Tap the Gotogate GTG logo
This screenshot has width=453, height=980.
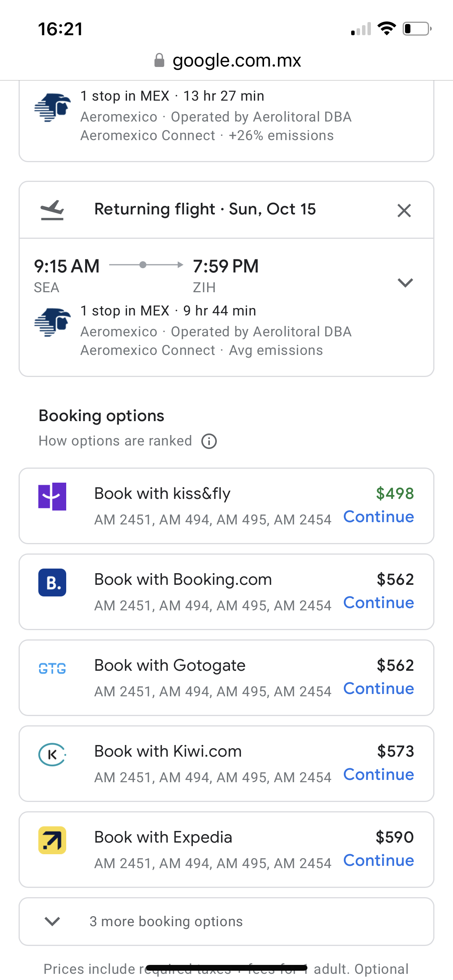click(x=52, y=668)
